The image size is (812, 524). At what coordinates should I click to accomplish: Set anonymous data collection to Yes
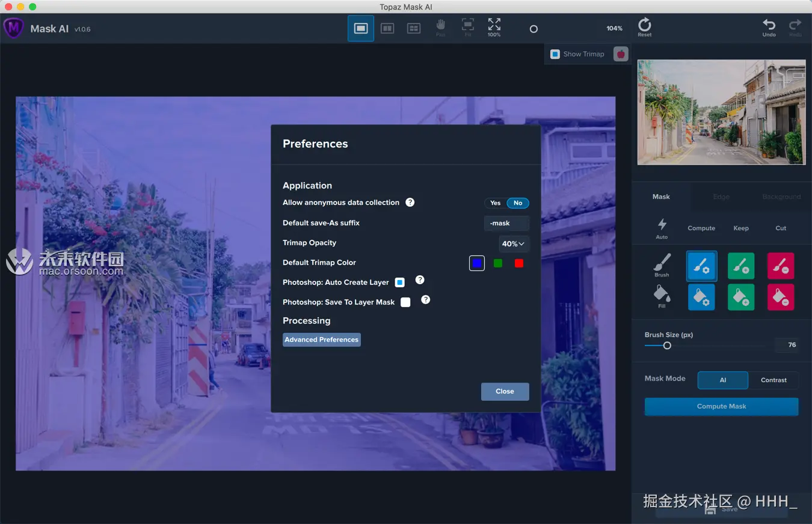click(x=495, y=203)
